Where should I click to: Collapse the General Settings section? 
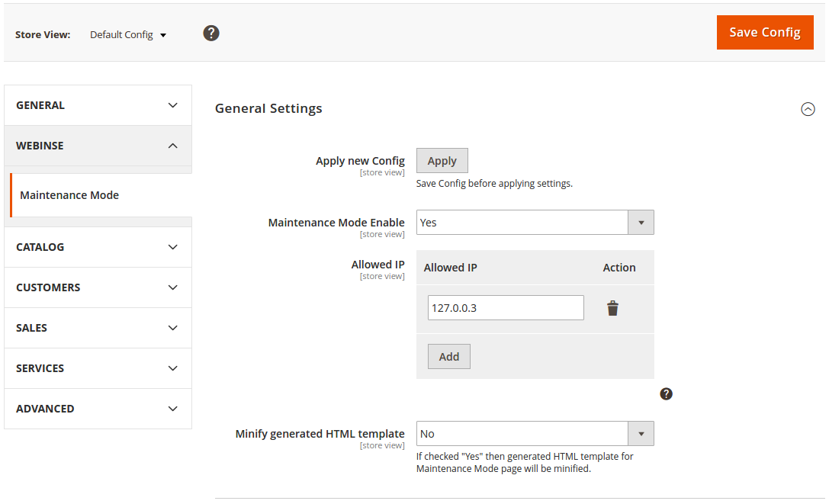click(x=808, y=109)
